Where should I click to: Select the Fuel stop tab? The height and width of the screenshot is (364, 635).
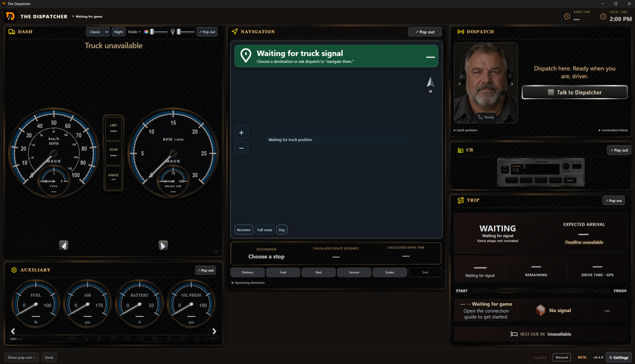pos(283,272)
